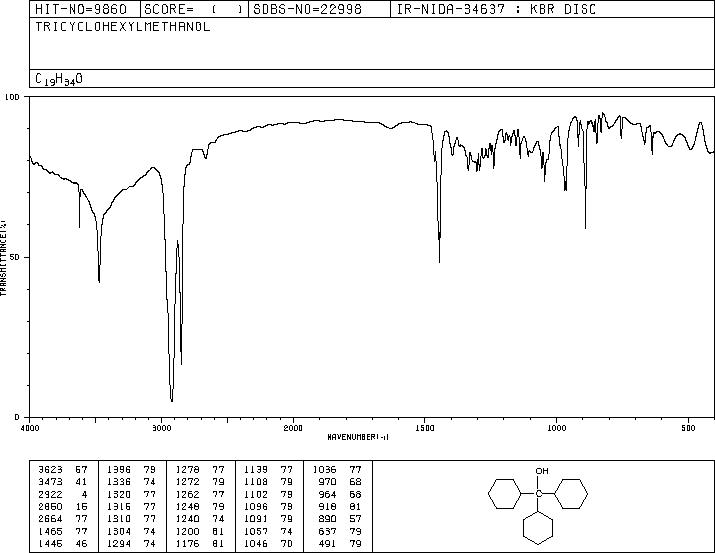Click the SCORE= header field
This screenshot has height=553, width=715.
[x=193, y=9]
